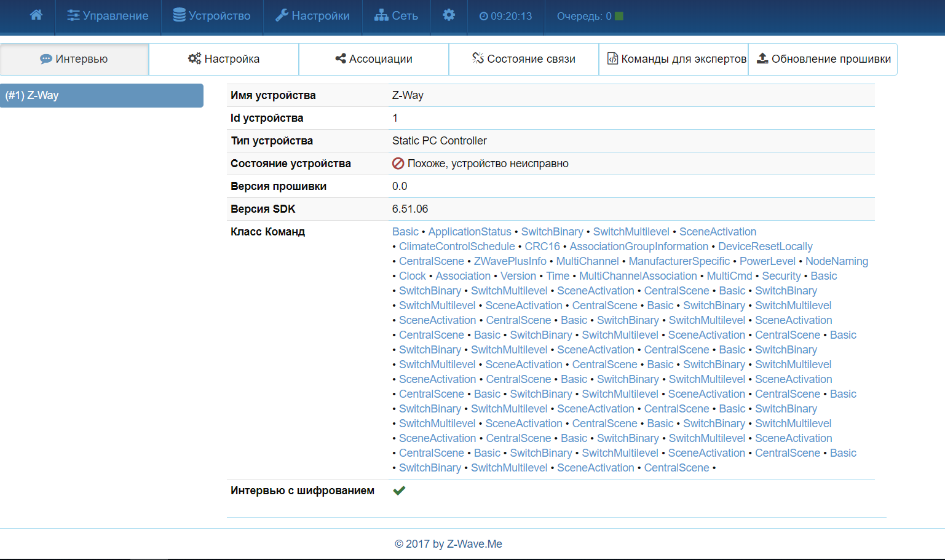Viewport: 945px width, 560px height.
Task: Open the ClimateControlSchedule link
Action: [457, 246]
